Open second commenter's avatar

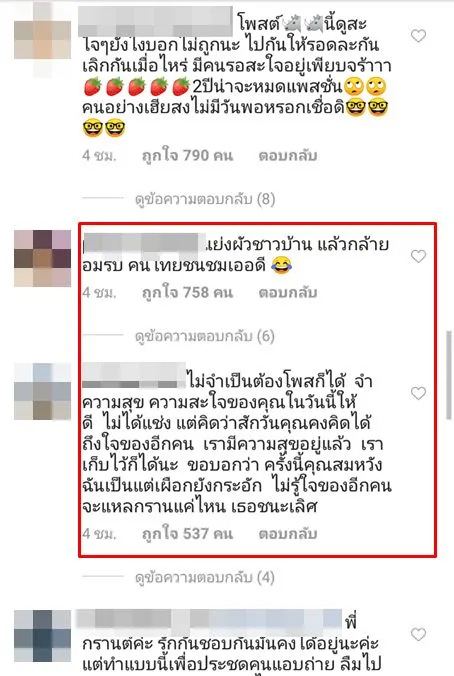pos(42,258)
